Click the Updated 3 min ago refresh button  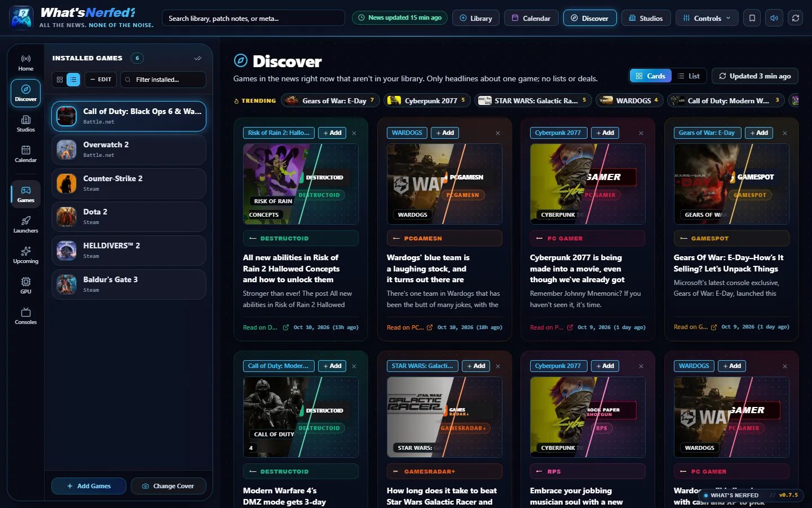click(x=755, y=76)
